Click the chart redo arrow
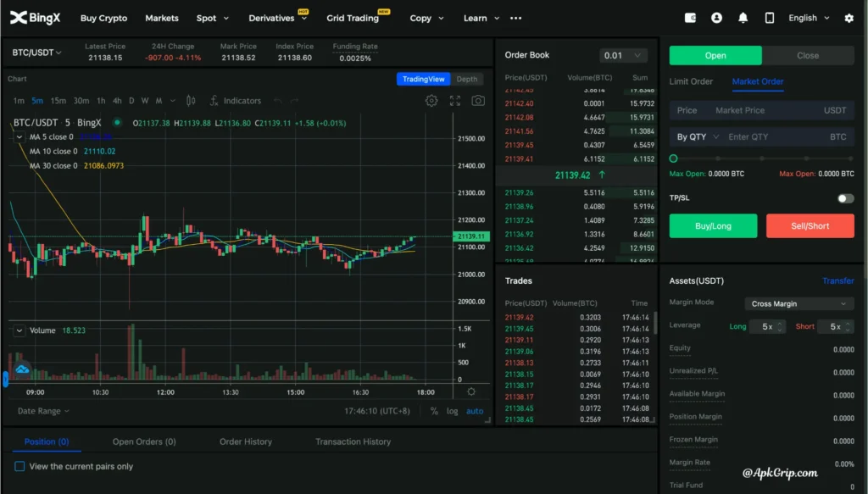The width and height of the screenshot is (868, 494). coord(294,101)
